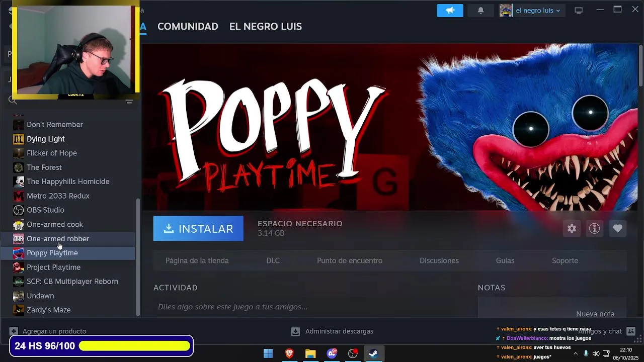Open File Explorer in taskbar
This screenshot has height=362, width=644.
(x=310, y=353)
